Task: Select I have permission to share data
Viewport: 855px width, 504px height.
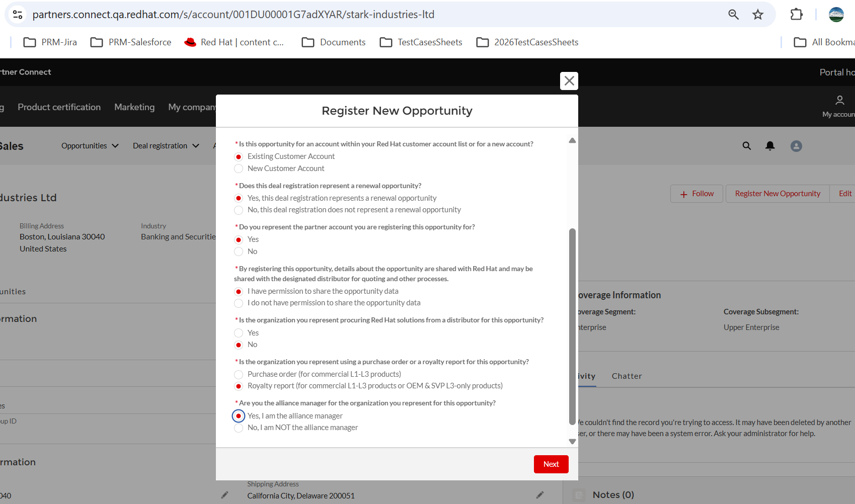Action: (239, 291)
